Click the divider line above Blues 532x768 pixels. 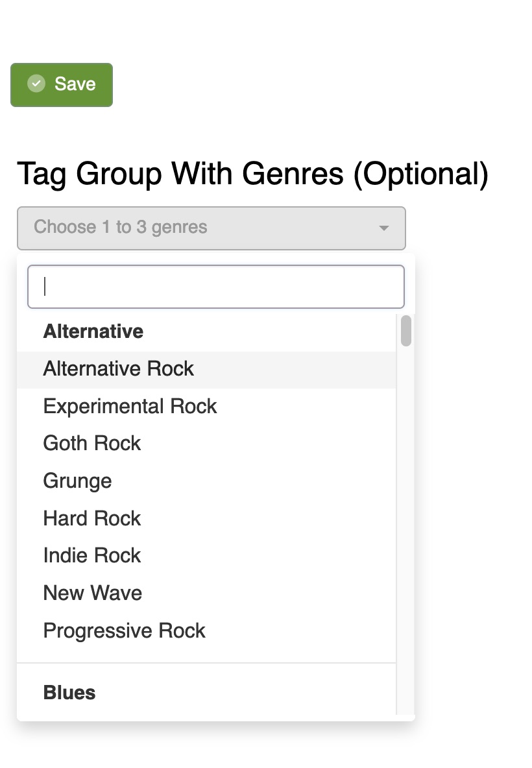(206, 663)
